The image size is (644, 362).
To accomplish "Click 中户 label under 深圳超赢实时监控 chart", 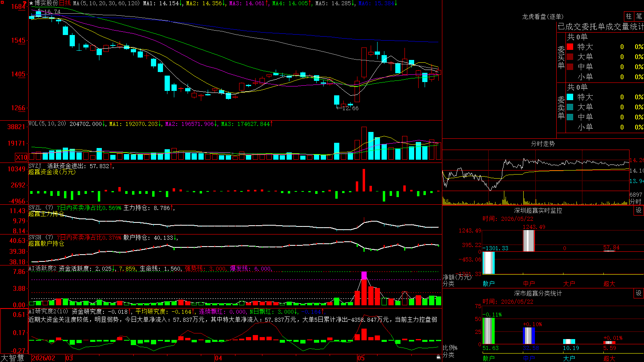I will pyautogui.click(x=529, y=284).
